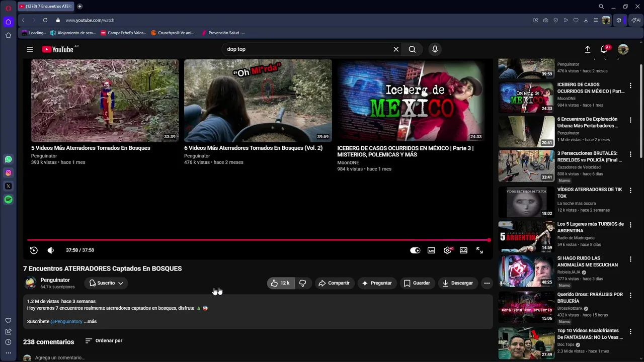Toggle the autoplay switch in player
This screenshot has width=644, height=362.
415,250
